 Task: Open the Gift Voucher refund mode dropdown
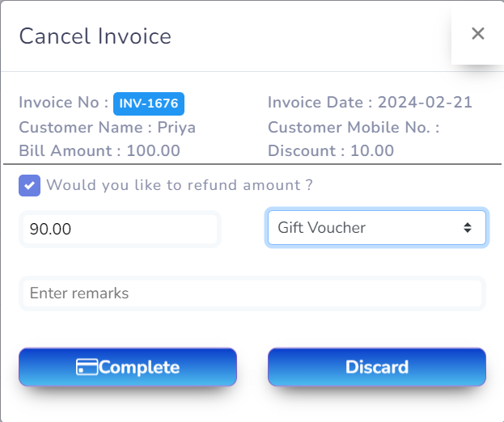point(376,228)
